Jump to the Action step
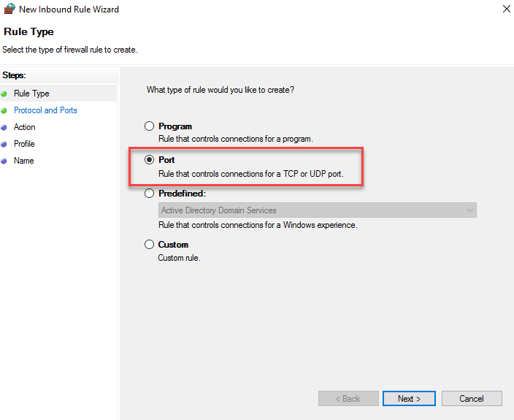The image size is (514, 420). point(25,127)
